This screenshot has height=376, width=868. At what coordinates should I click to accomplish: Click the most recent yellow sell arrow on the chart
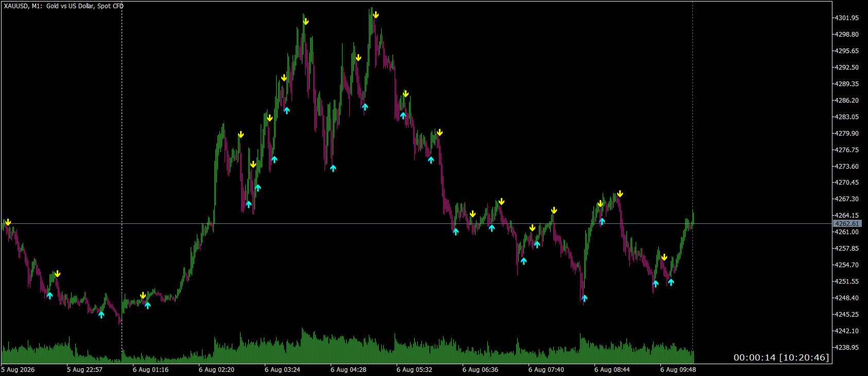pos(665,257)
